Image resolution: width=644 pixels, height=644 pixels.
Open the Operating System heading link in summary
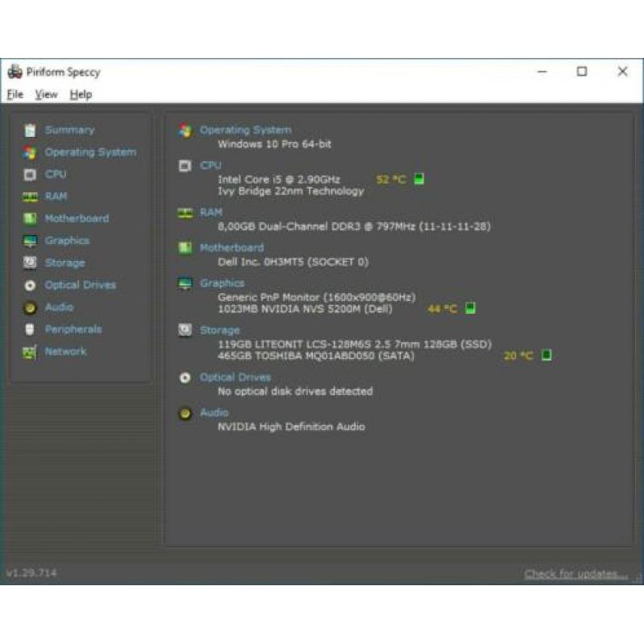click(x=246, y=130)
